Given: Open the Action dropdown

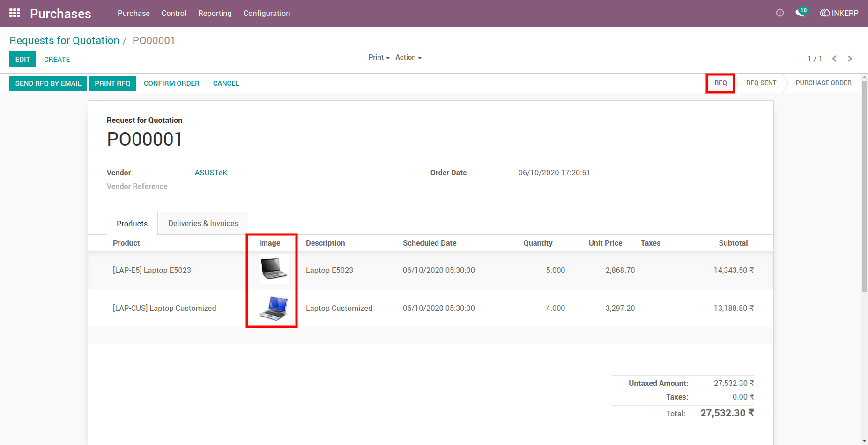Looking at the screenshot, I should pos(408,57).
